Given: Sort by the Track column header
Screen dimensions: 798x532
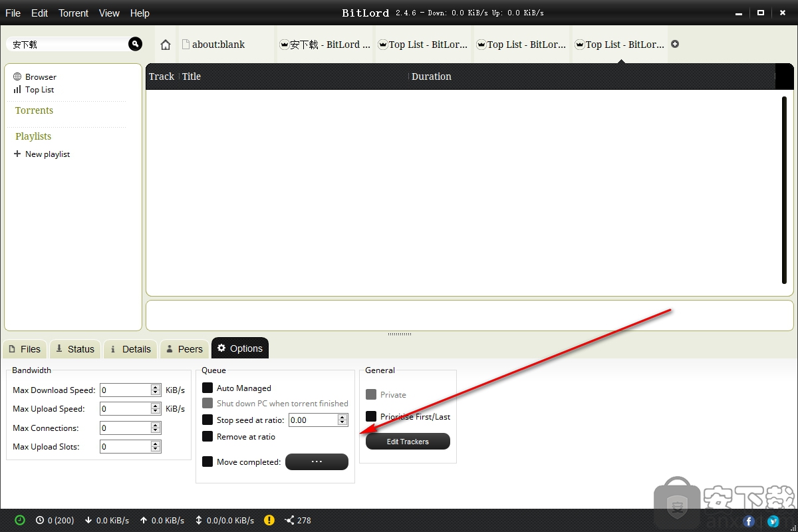Looking at the screenshot, I should tap(162, 76).
